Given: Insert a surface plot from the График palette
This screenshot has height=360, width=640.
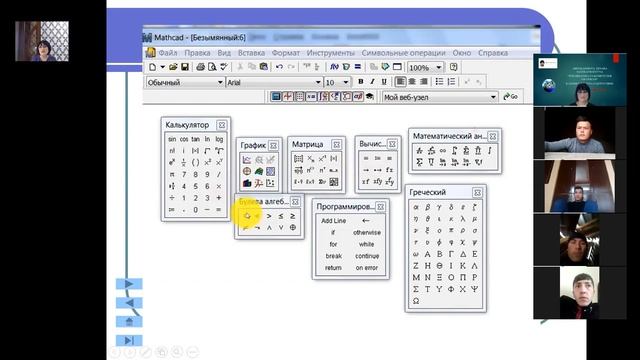Looking at the screenshot, I should tap(259, 171).
